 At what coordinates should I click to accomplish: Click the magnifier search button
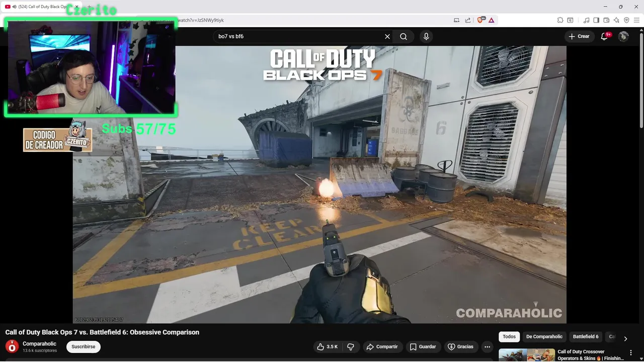click(x=404, y=36)
